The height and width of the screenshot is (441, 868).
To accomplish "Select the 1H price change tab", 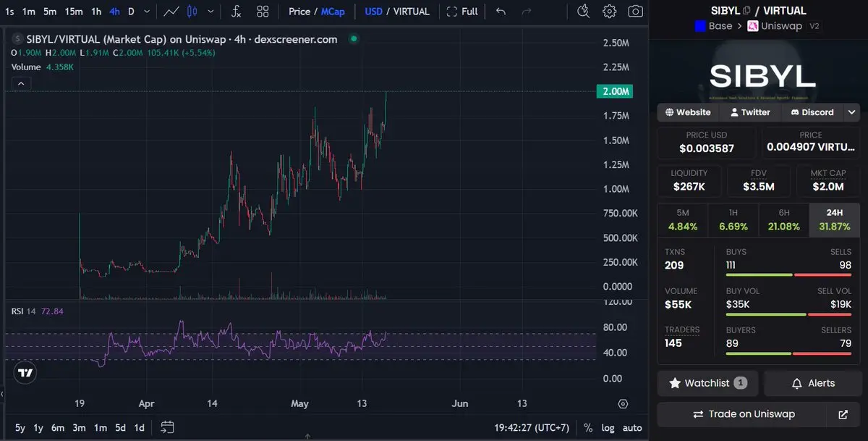I will point(733,219).
